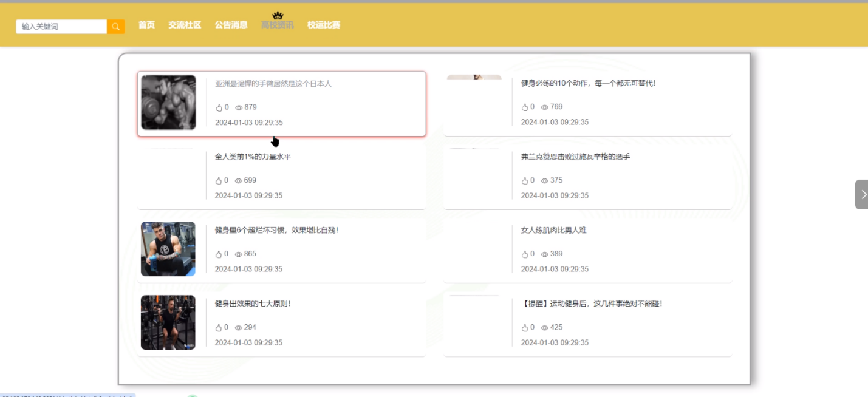The height and width of the screenshot is (397, 868).
Task: Click the eye icon beside 294
Action: (239, 327)
